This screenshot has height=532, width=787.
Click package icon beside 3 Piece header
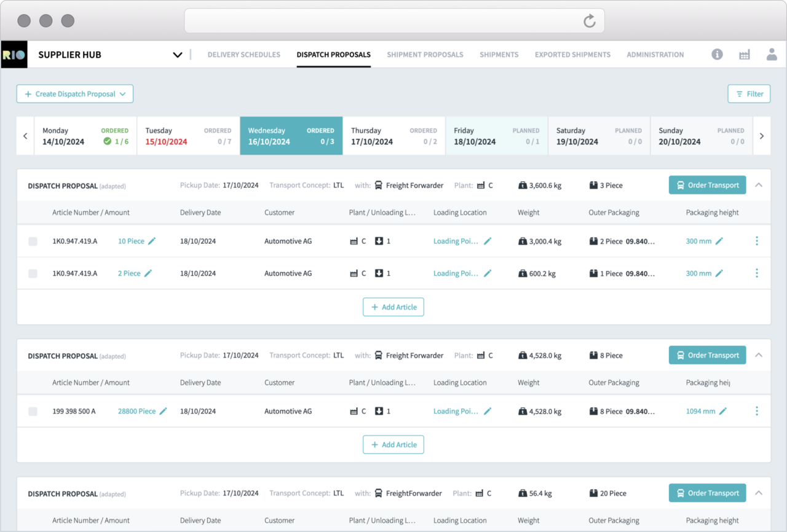(x=593, y=185)
